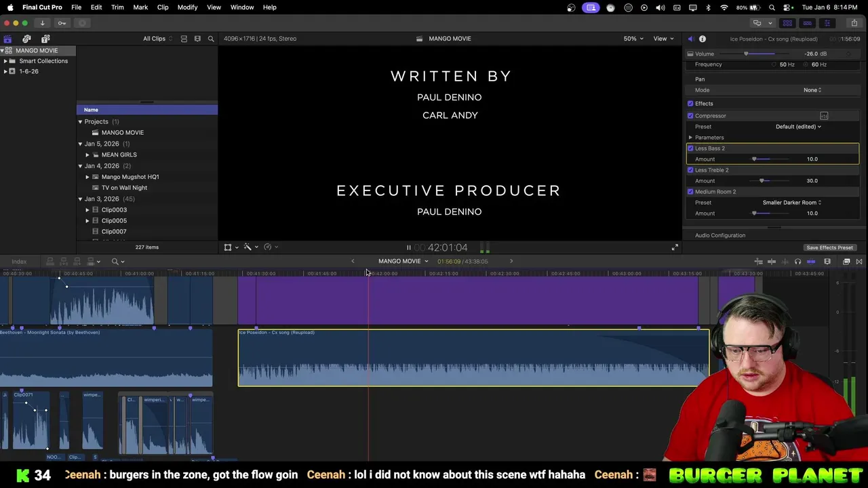Toggle the inspector panel sliders button
Image resolution: width=868 pixels, height=488 pixels.
click(827, 23)
